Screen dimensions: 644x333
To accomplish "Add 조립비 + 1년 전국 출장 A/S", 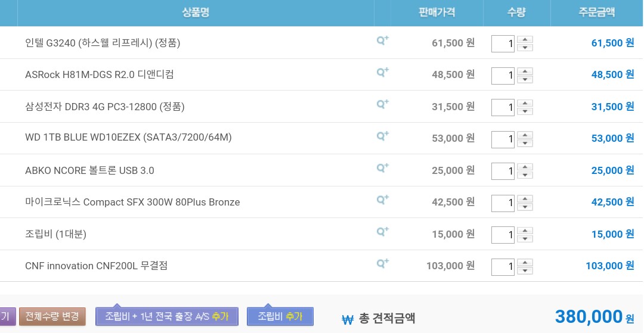I will pyautogui.click(x=166, y=316).
